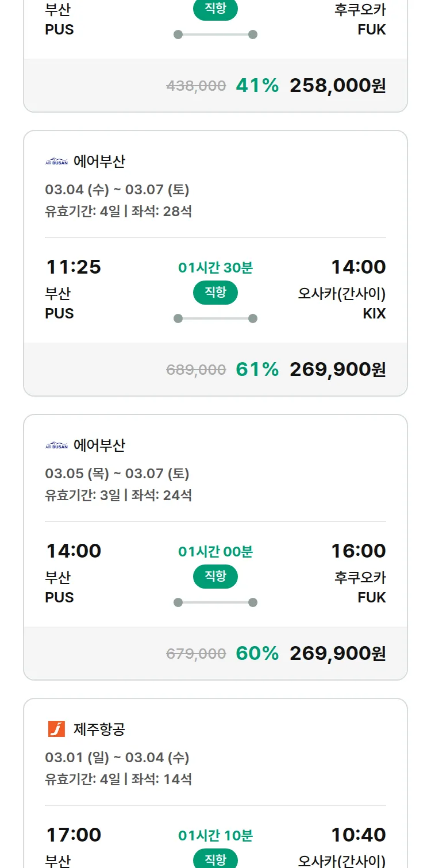Click 직항 badge on the Jeju Air flight
This screenshot has width=431, height=868.
tap(215, 859)
